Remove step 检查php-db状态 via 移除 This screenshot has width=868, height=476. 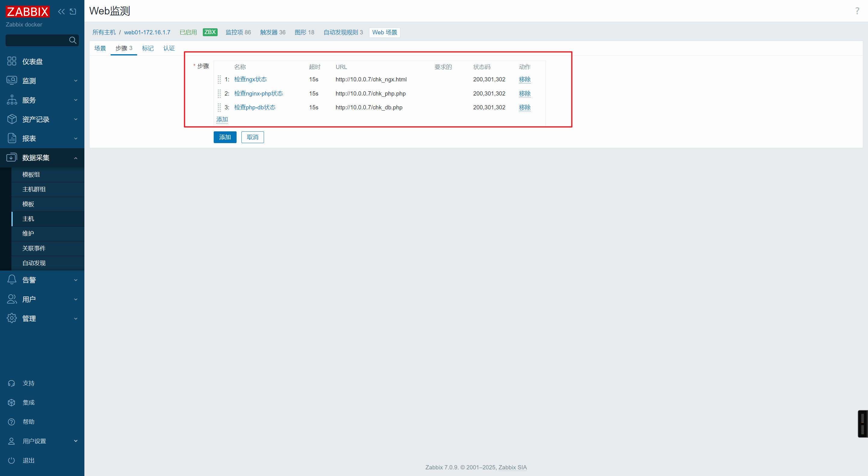525,108
